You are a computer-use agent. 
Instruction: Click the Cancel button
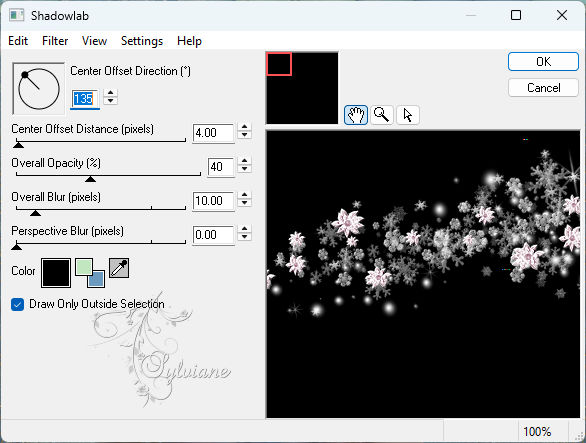[x=543, y=88]
